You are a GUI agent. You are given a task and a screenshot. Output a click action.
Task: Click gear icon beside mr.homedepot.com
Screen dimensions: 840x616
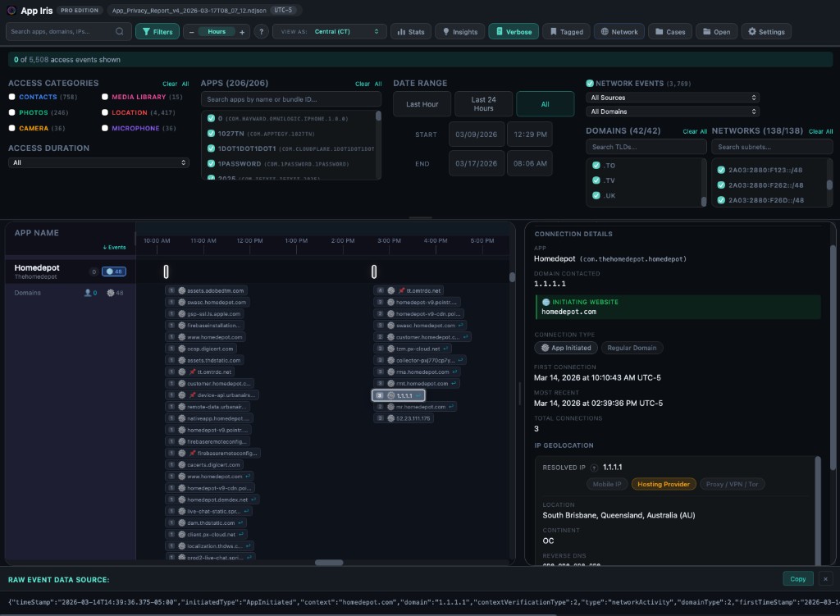390,407
